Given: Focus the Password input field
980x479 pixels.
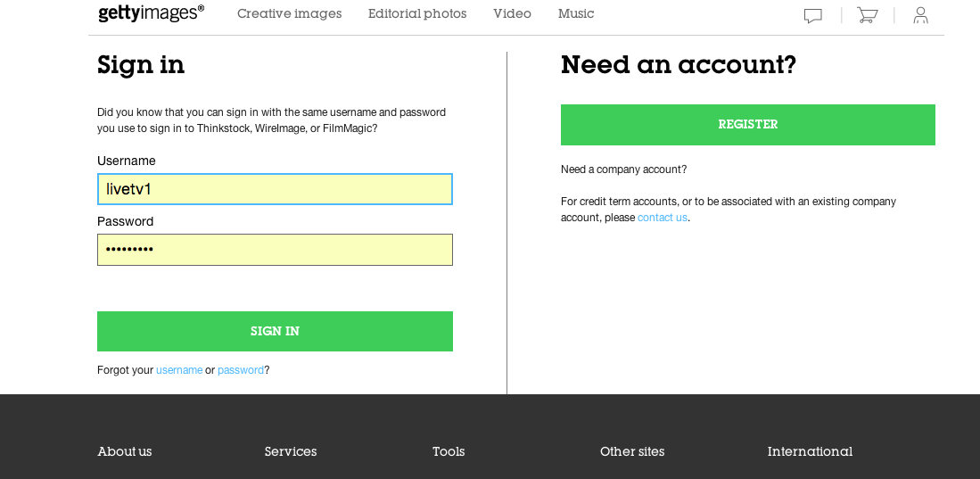Looking at the screenshot, I should (275, 250).
